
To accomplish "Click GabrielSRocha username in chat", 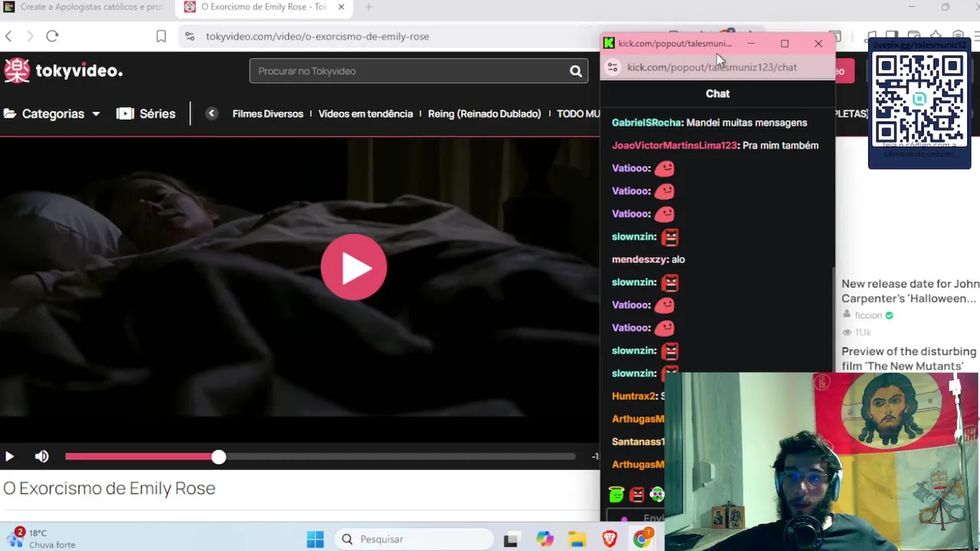I will click(646, 122).
